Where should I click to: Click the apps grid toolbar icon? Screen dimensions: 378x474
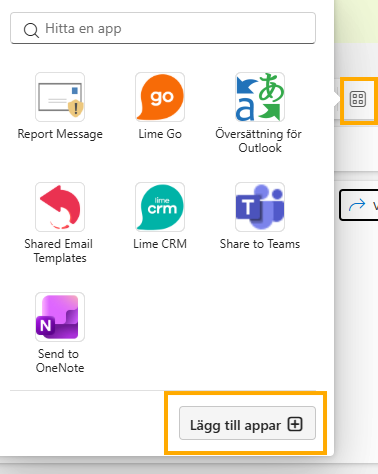(x=358, y=99)
